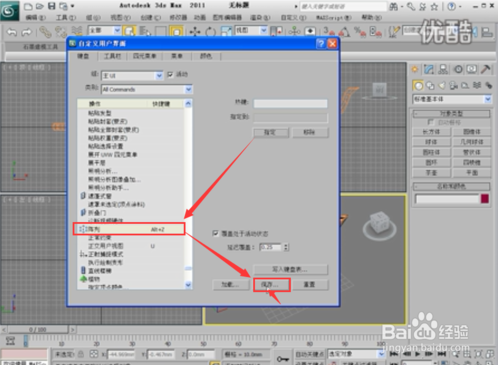Click the 热键 hotkey input field
Viewport: 501px width, 366px height.
290,104
